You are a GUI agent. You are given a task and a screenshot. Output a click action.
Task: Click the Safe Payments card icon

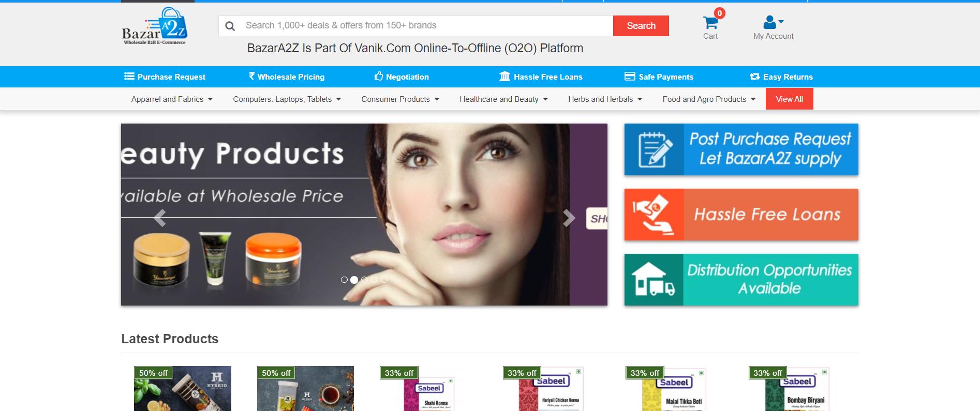click(630, 77)
